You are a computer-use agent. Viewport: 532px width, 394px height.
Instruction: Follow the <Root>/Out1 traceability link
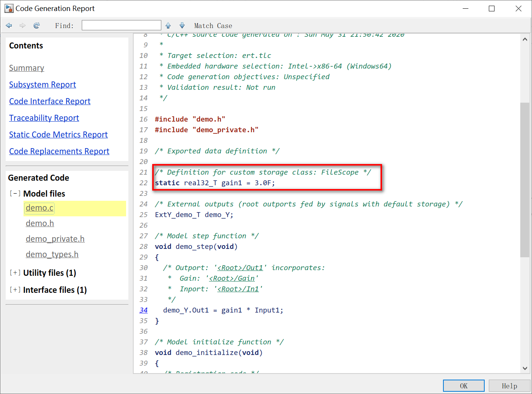point(240,268)
